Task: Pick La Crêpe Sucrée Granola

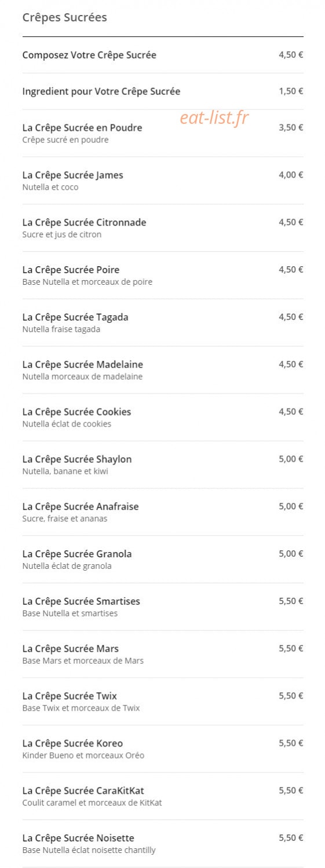Action: 163,560
